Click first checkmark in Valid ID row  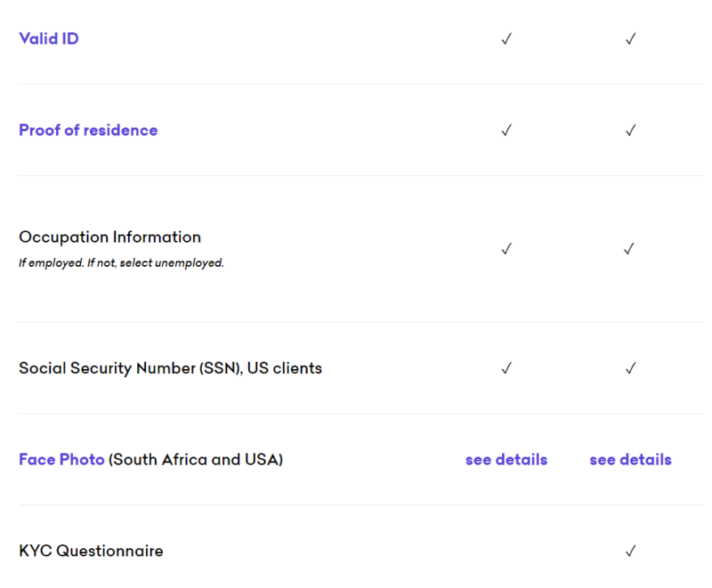(x=506, y=39)
